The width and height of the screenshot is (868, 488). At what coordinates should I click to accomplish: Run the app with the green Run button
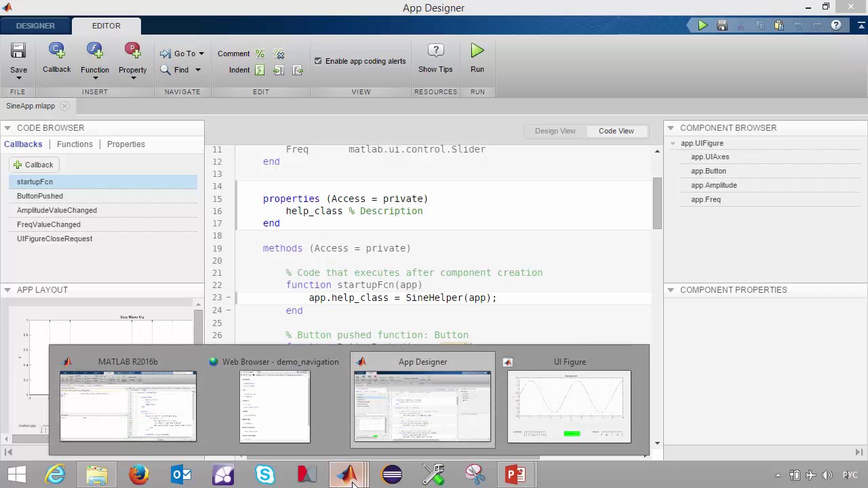(477, 52)
